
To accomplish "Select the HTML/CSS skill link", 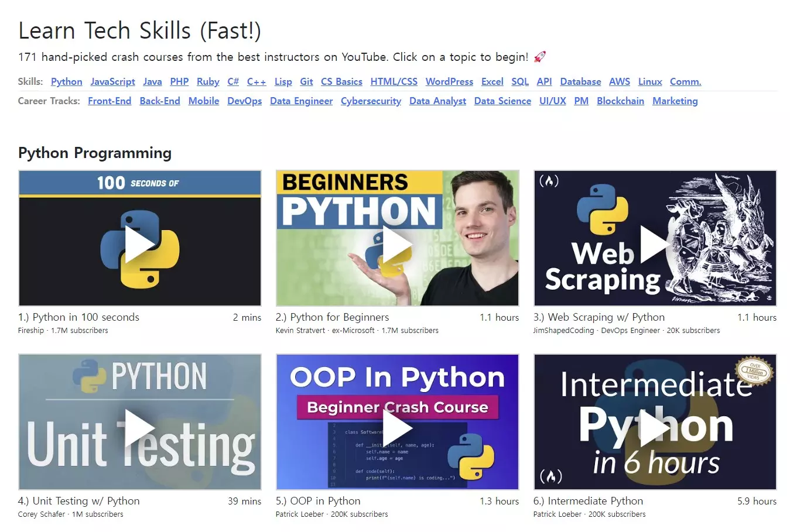I will coord(394,81).
